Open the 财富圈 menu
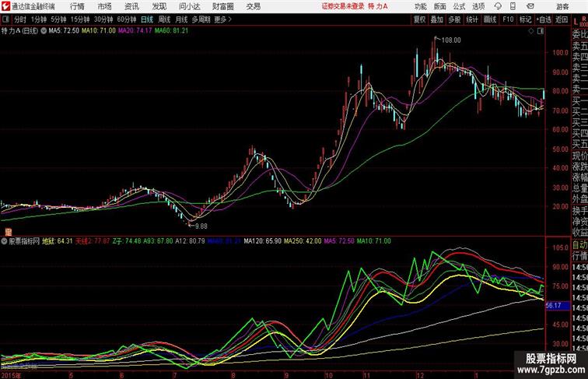Image resolution: width=588 pixels, height=379 pixels. tap(222, 6)
